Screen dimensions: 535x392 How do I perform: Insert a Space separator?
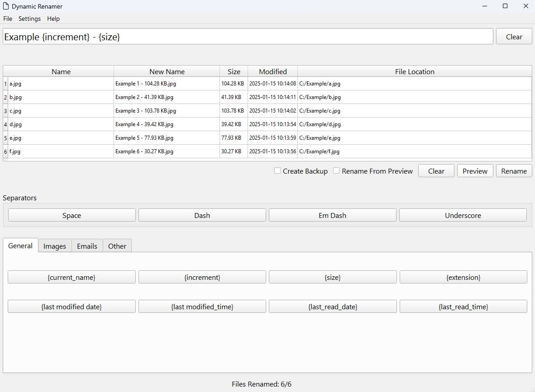(x=72, y=215)
